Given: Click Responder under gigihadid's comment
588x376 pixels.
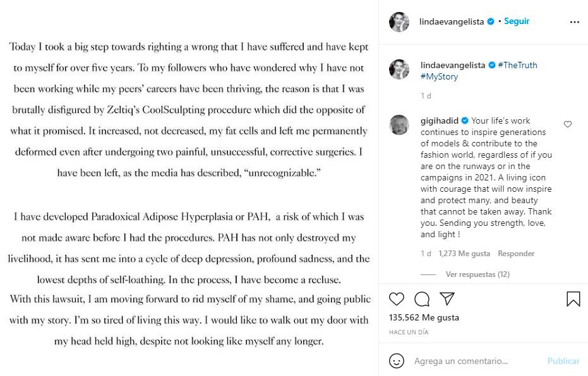Looking at the screenshot, I should pos(516,254).
